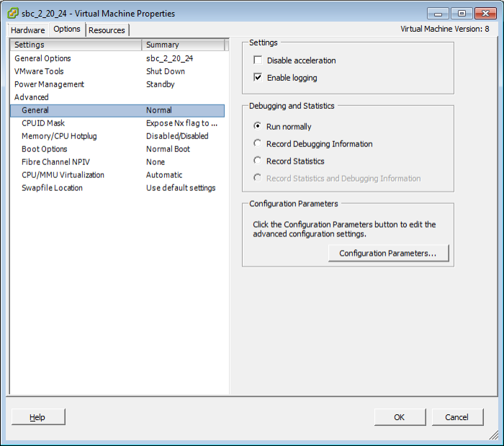The height and width of the screenshot is (446, 504).
Task: Choose Memory/CPU Hotplug setting
Action: pos(59,136)
